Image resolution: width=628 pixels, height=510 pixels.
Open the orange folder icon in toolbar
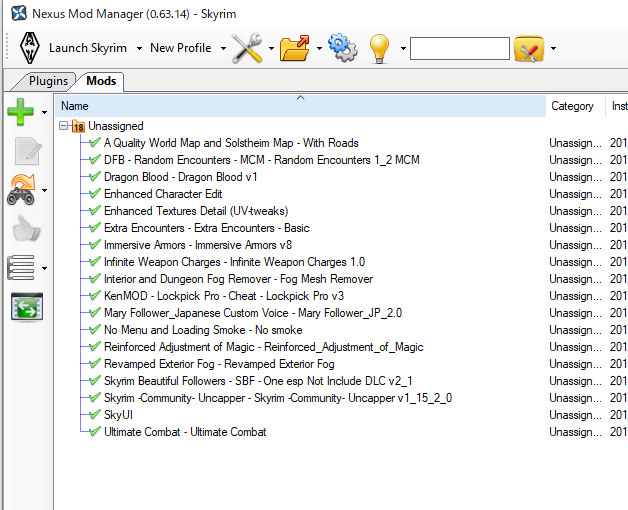[295, 48]
